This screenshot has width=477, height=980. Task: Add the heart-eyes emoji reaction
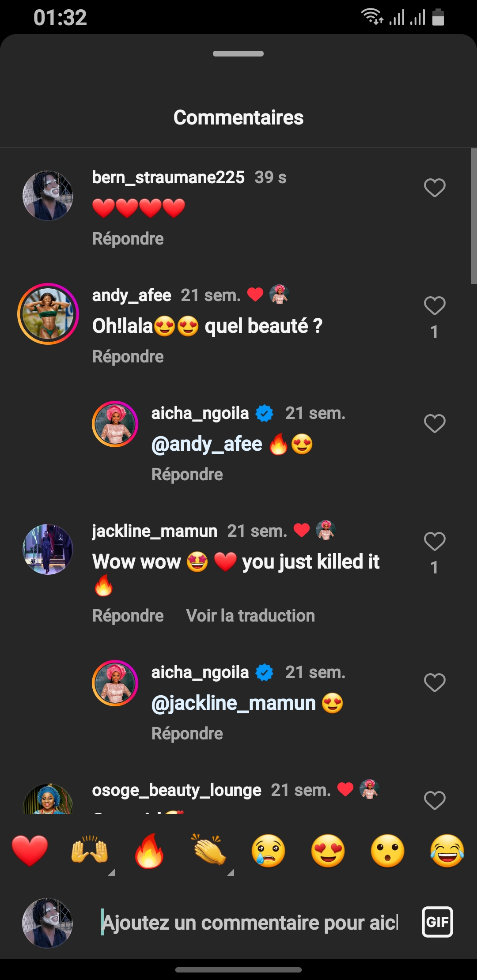(x=328, y=850)
